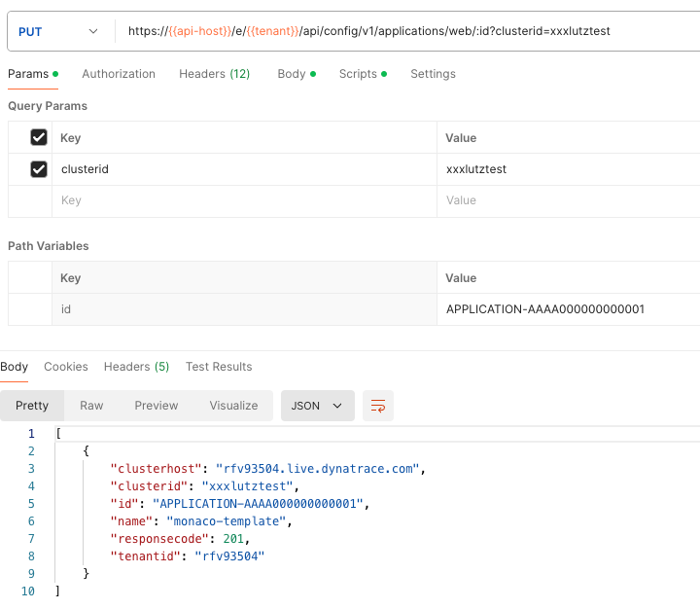Select the Visualize response view

tap(233, 406)
